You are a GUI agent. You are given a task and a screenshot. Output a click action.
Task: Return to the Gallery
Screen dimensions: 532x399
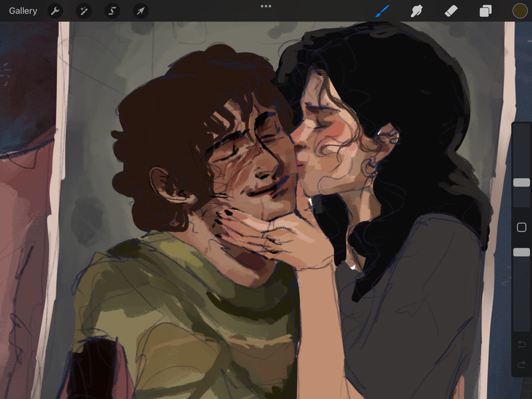tap(23, 11)
